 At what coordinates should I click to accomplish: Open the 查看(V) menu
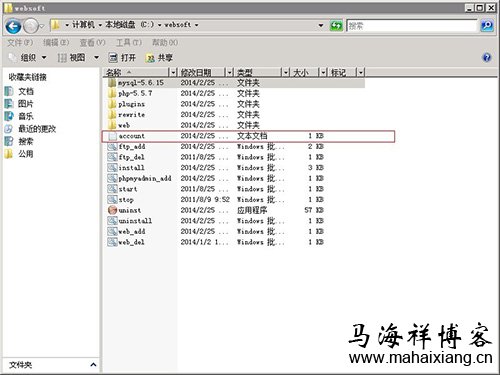92,43
